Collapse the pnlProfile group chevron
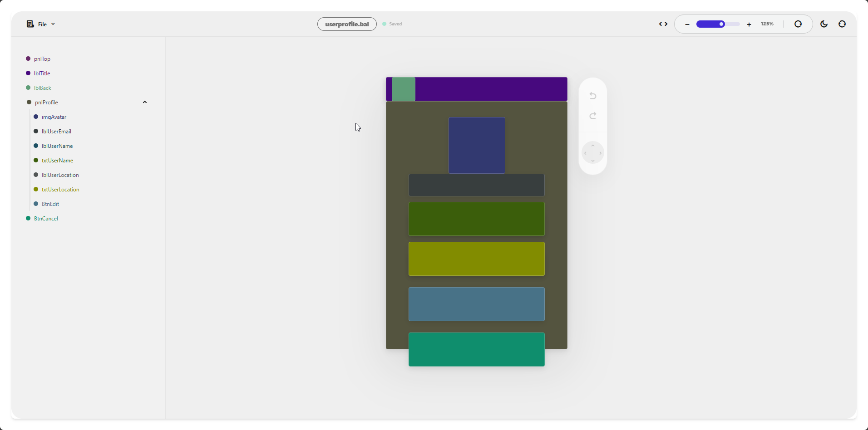This screenshot has width=868, height=430. coord(145,102)
